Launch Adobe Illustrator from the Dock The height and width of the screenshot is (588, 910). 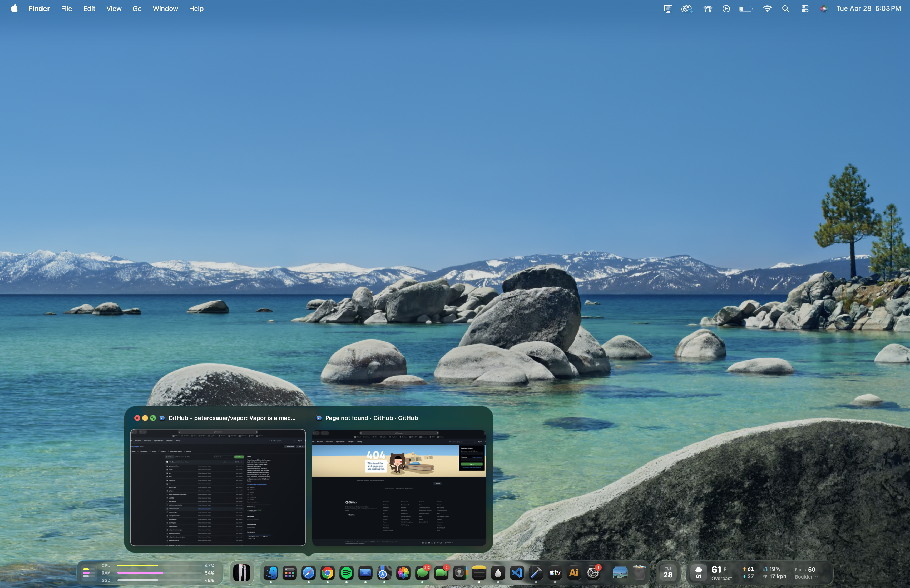pos(573,573)
